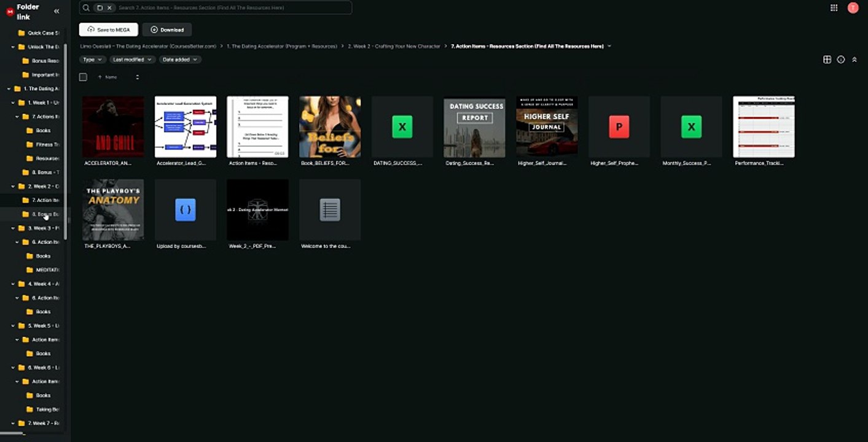868x442 pixels.
Task: Collapse the '2. Week 2' tree folder
Action: [13, 186]
